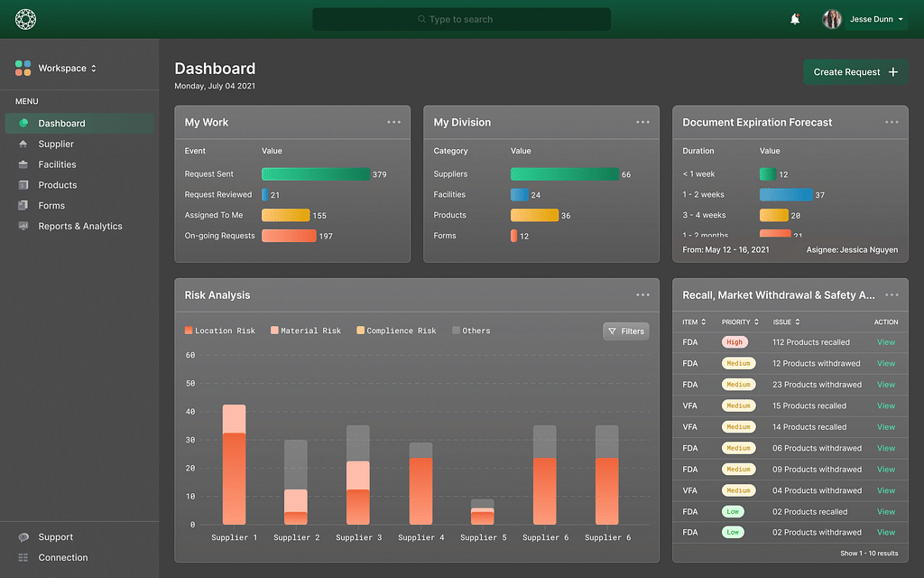Toggle Location Risk legend series

click(220, 331)
